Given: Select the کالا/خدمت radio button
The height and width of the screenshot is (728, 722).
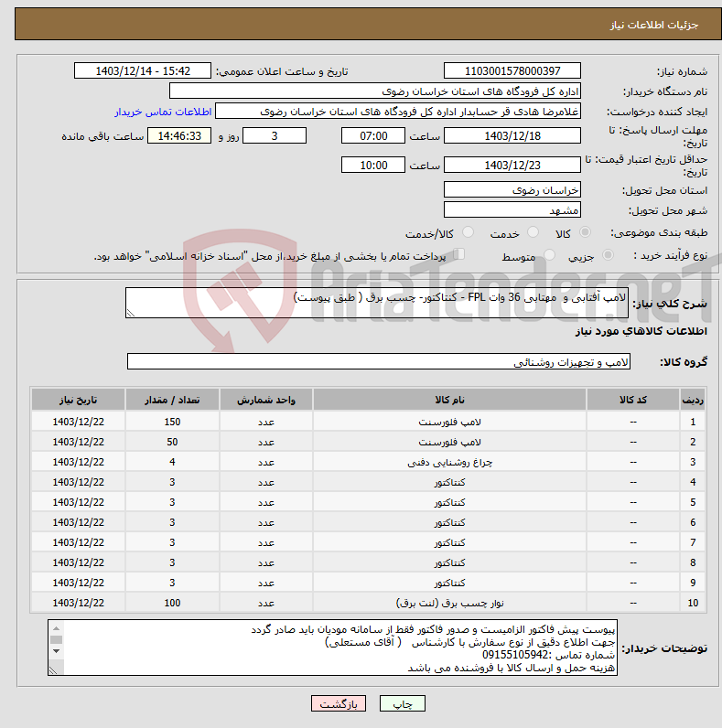Looking at the screenshot, I should 468,232.
